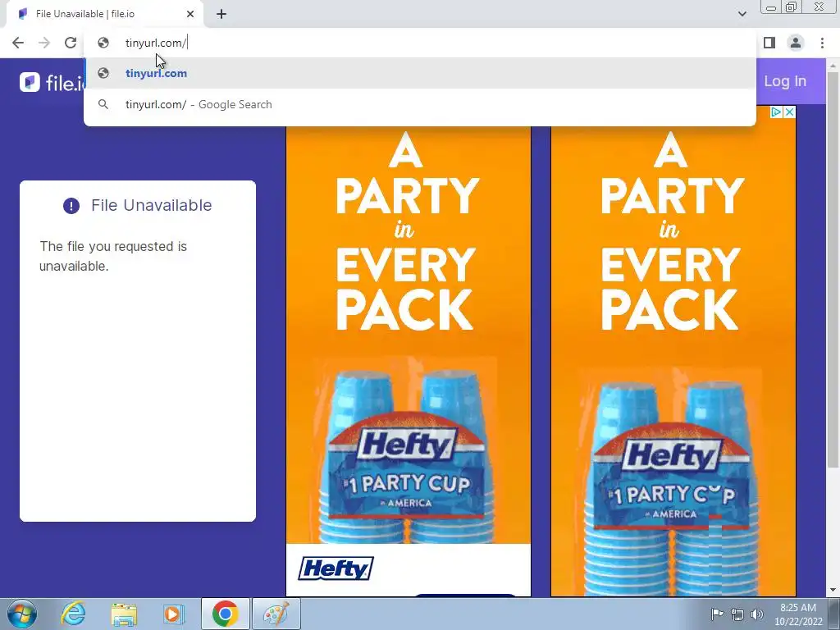This screenshot has width=840, height=630.
Task: Close the ad with the X icon
Action: tap(789, 112)
